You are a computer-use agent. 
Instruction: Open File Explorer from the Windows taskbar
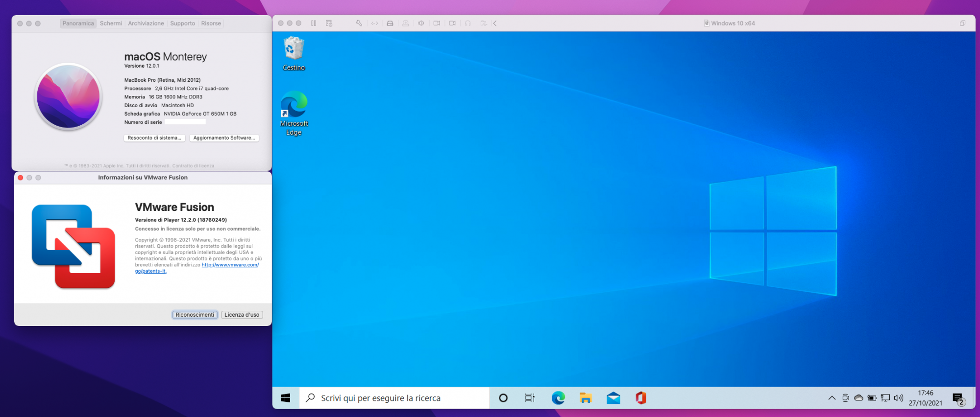586,398
